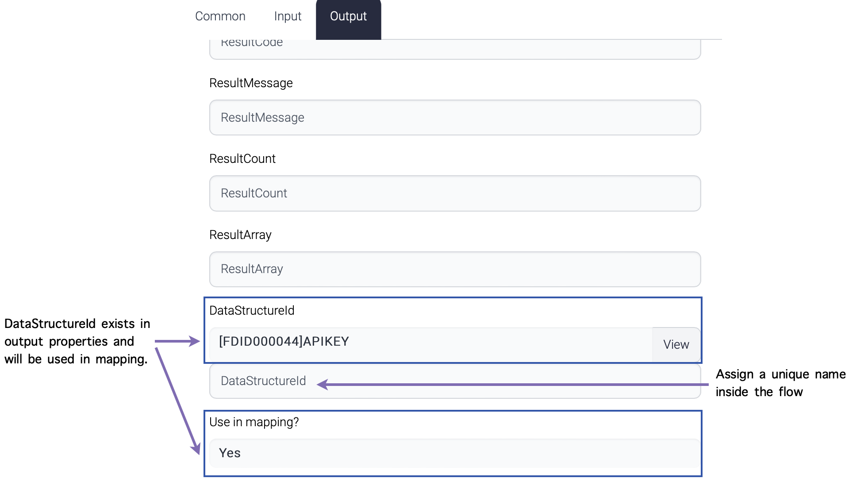Click the ResultCount field label
Viewport: 868px width, 478px height.
pos(242,159)
